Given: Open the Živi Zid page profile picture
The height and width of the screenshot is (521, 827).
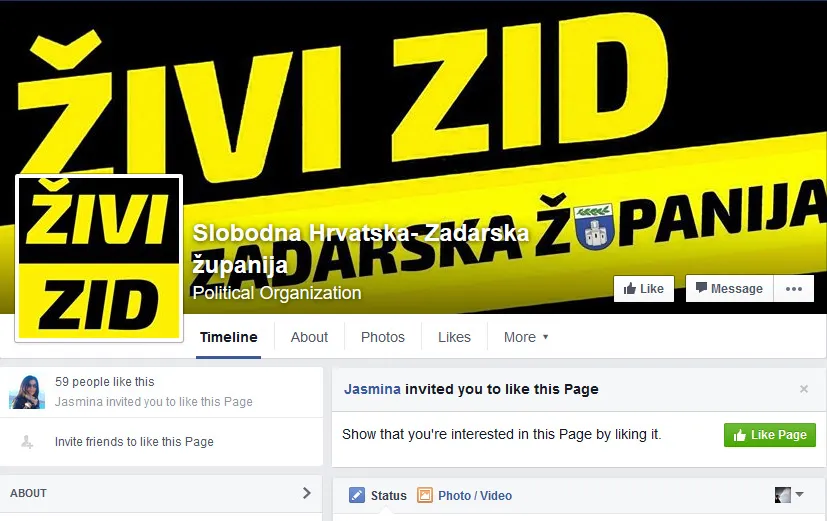Looking at the screenshot, I should pos(99,258).
